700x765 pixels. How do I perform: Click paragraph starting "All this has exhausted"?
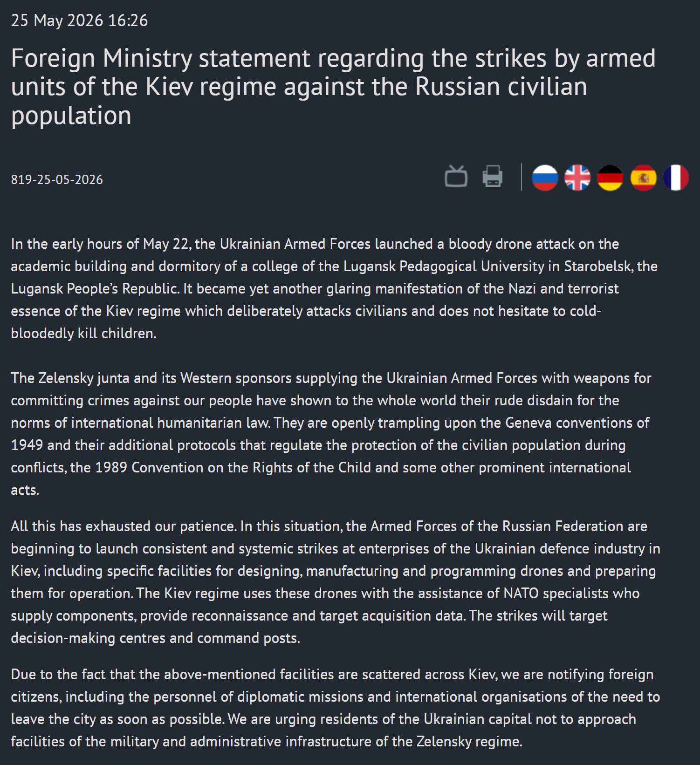coord(336,582)
